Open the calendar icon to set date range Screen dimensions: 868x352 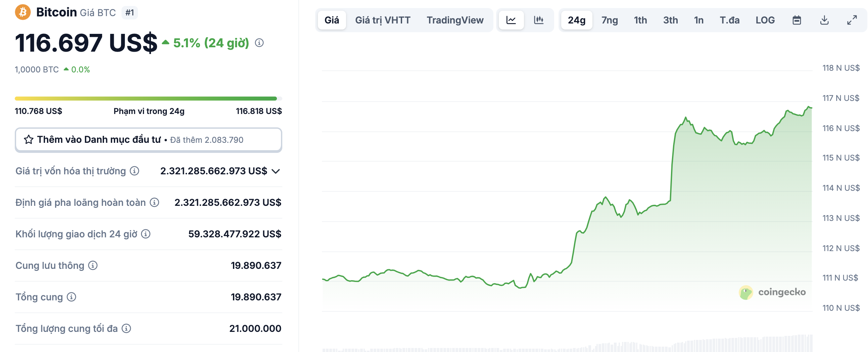tap(797, 20)
